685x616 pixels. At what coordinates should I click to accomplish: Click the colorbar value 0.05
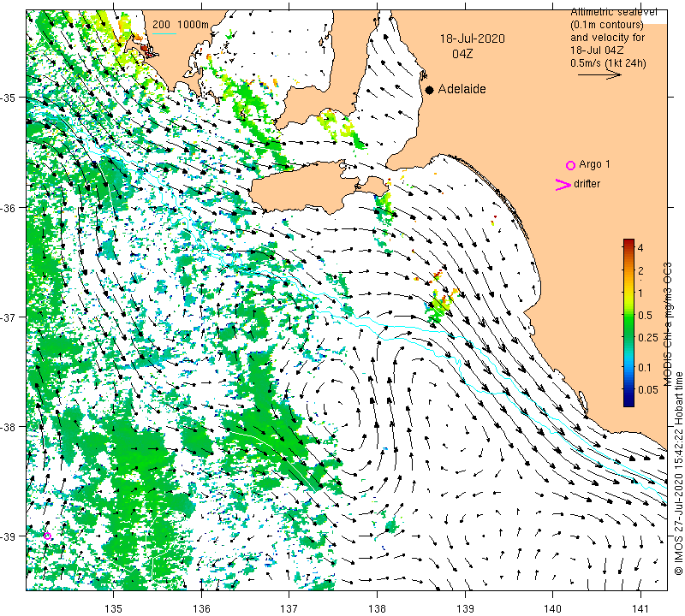(648, 390)
